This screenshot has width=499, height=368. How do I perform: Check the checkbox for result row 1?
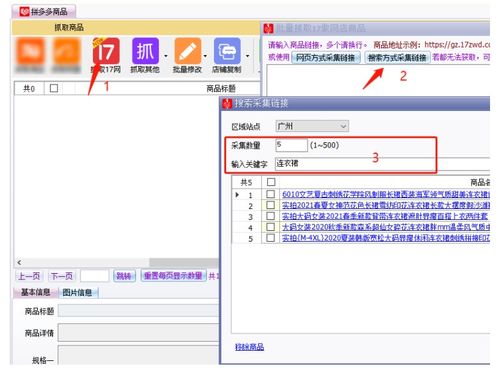click(271, 194)
